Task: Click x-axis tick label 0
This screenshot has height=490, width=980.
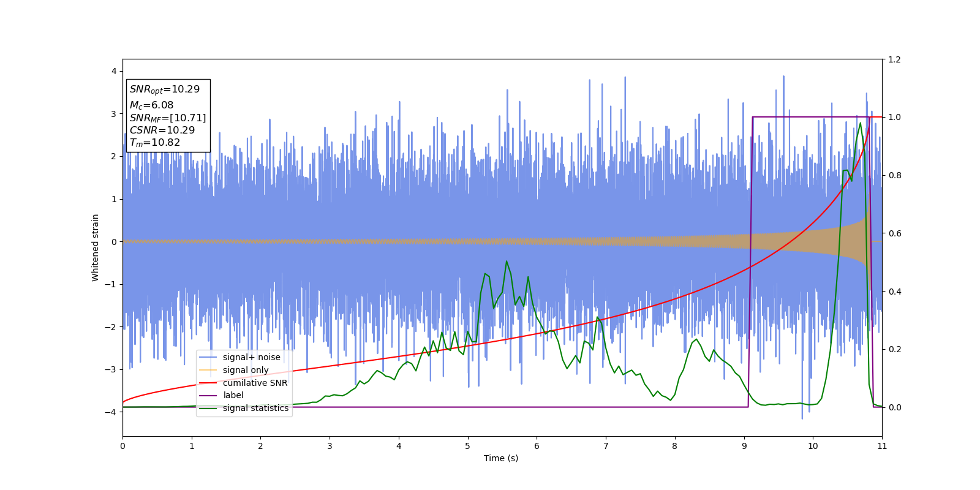Action: click(x=123, y=446)
